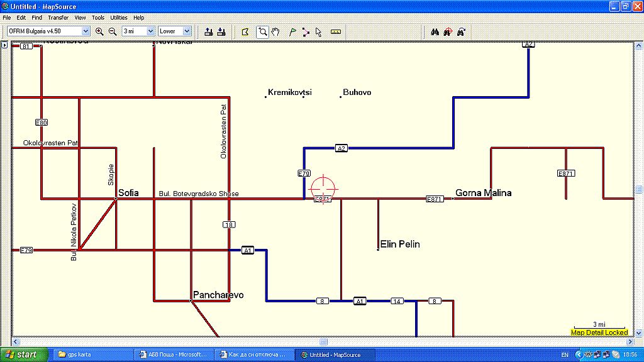This screenshot has width=644, height=362.
Task: Open the Find Places binoculars icon
Action: (x=435, y=31)
